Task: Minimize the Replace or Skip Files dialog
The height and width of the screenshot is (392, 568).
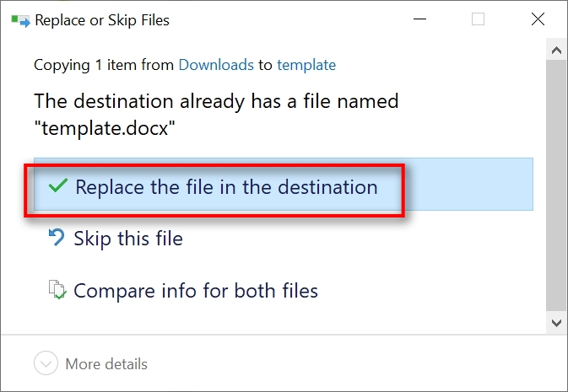Action: tap(419, 20)
